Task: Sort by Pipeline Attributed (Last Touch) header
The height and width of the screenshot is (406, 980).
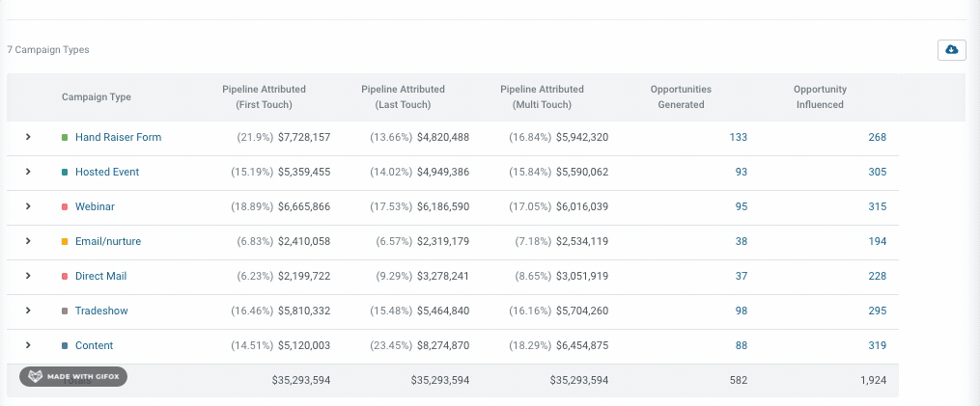Action: tap(404, 96)
